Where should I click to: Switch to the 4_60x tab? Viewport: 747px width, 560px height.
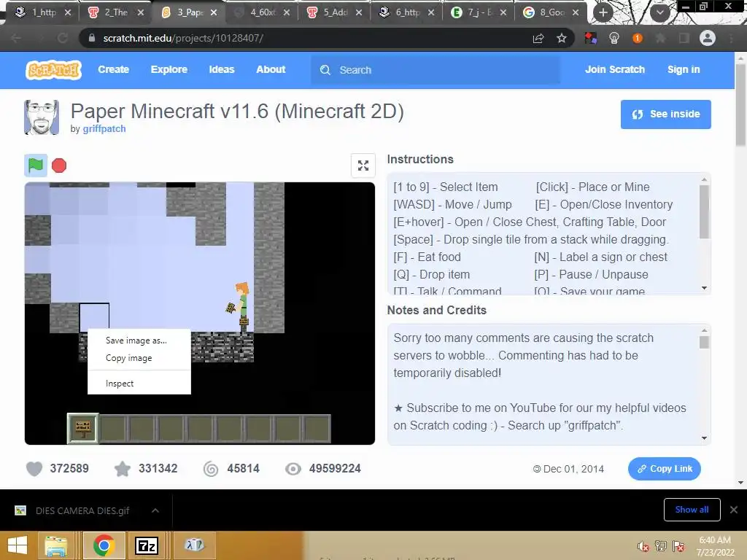pyautogui.click(x=262, y=12)
